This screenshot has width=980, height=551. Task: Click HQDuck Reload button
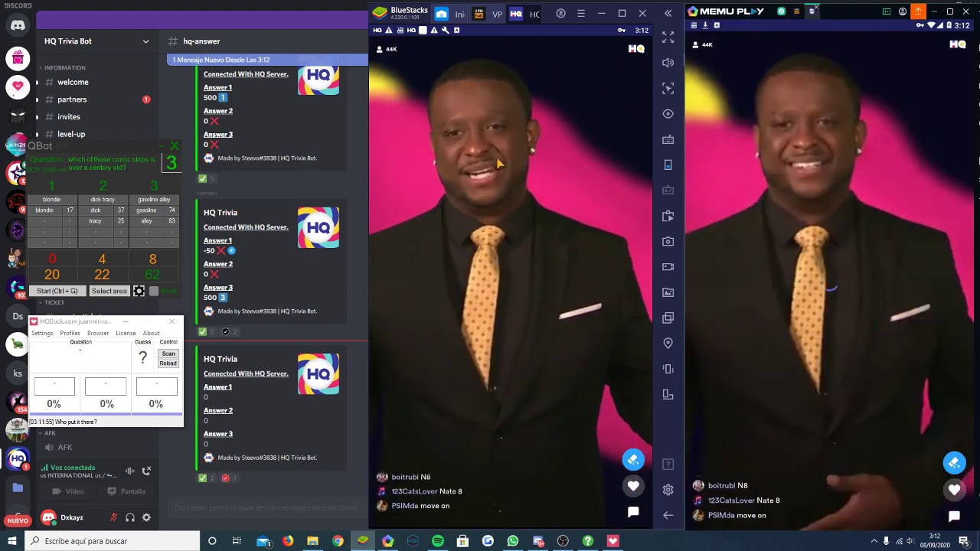click(168, 364)
